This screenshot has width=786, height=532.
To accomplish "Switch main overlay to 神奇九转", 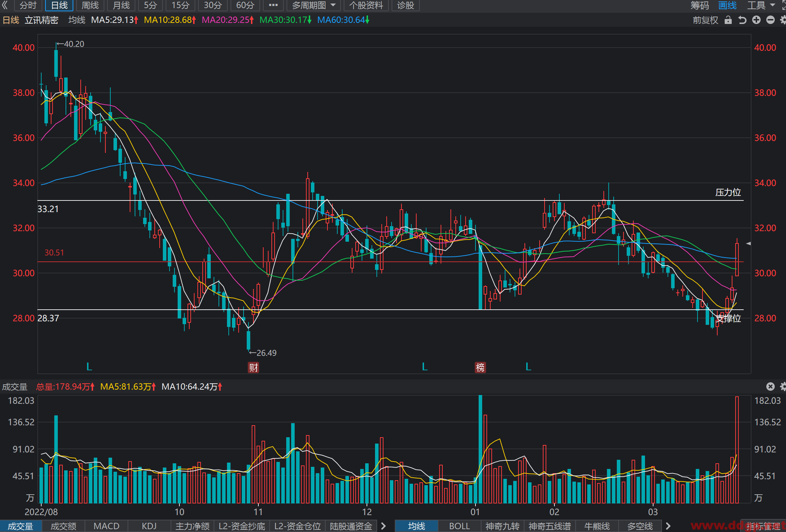I will [503, 526].
